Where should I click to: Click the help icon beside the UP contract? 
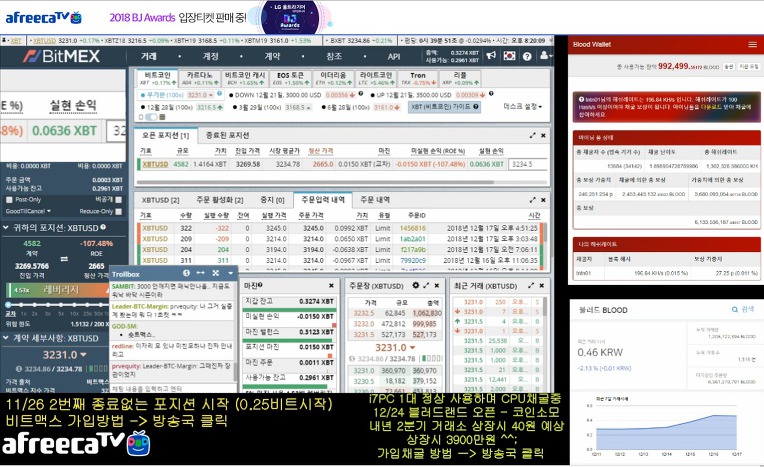(491, 94)
